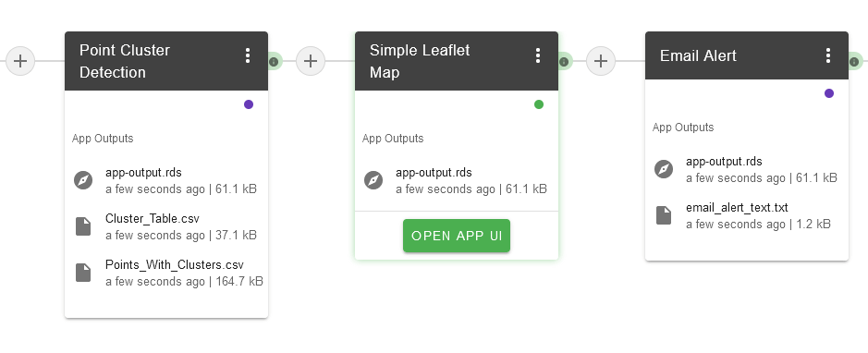
Task: Open Simple Leaflet Map three-dot menu
Action: click(537, 55)
